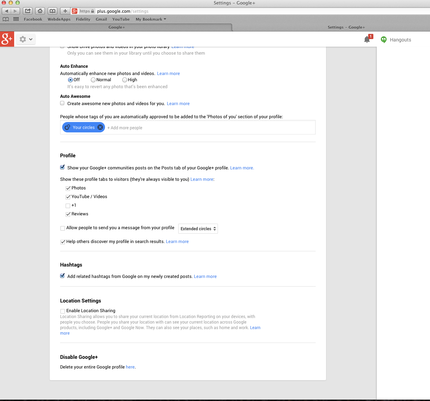Open Top Sites grid icon
The width and height of the screenshot is (430, 401).
(x=16, y=19)
